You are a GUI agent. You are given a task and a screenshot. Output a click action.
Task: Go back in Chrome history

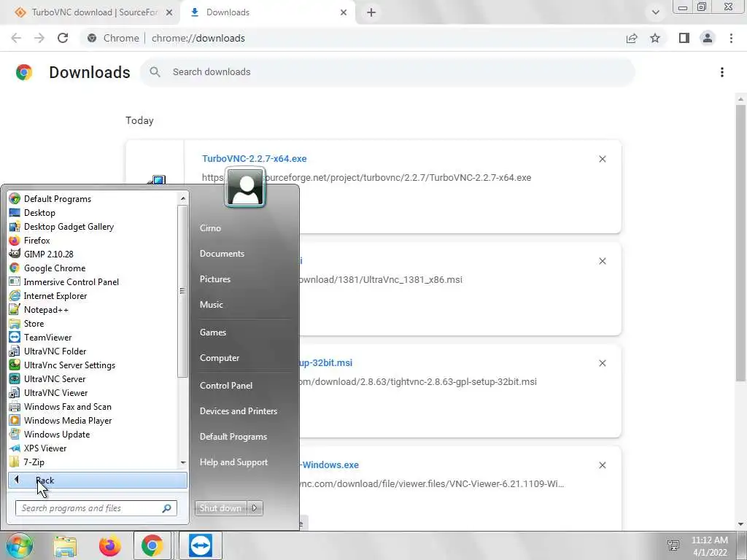pyautogui.click(x=16, y=38)
